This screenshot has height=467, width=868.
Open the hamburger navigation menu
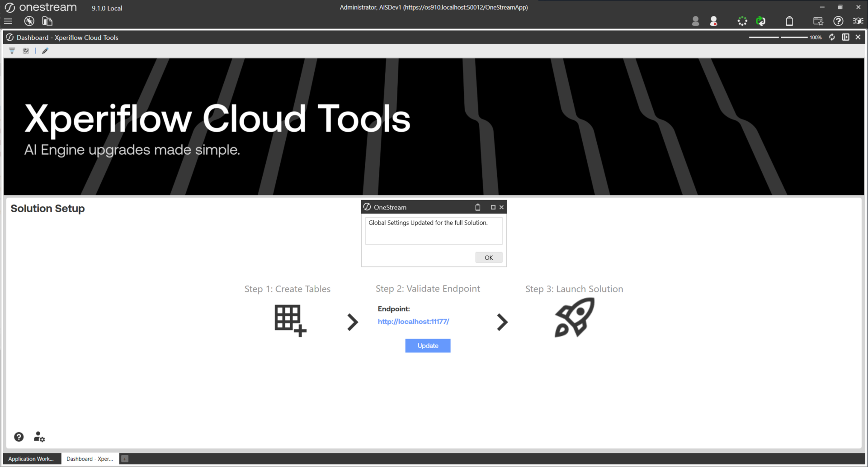pos(8,21)
